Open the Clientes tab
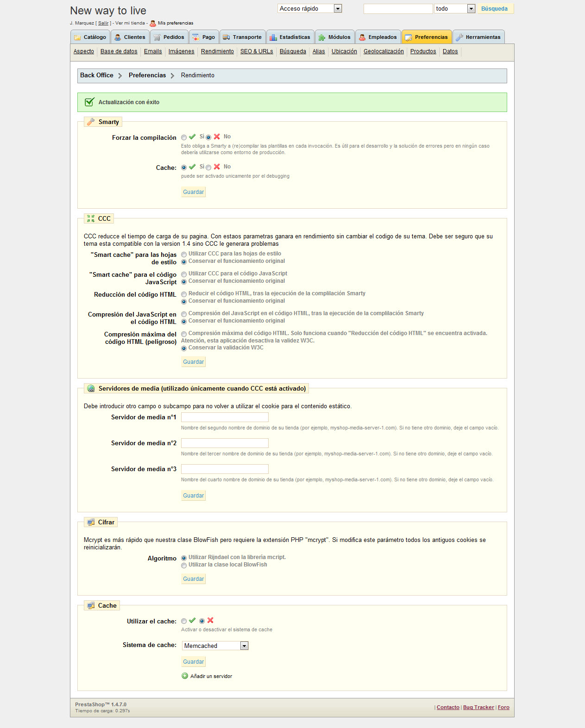The width and height of the screenshot is (585, 728). (x=130, y=37)
